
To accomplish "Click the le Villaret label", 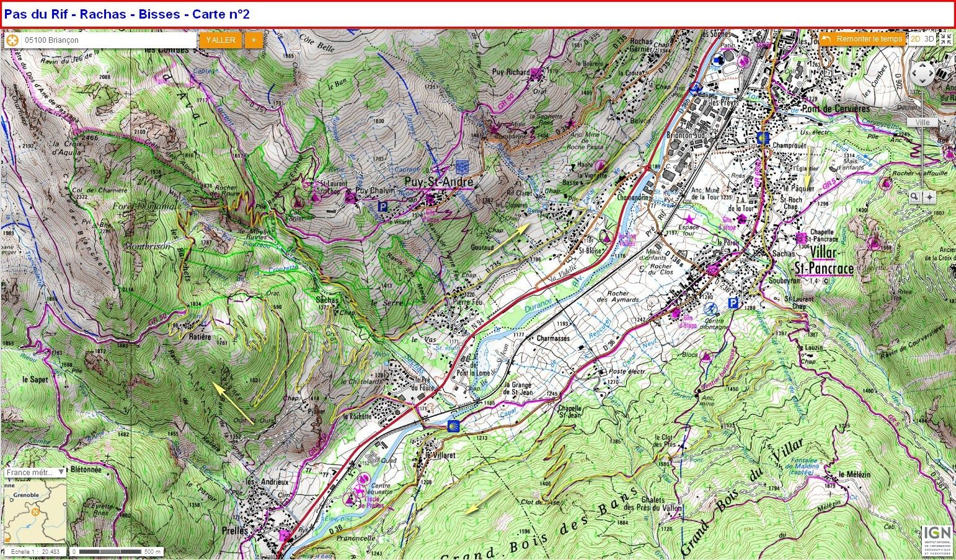I will 440,455.
